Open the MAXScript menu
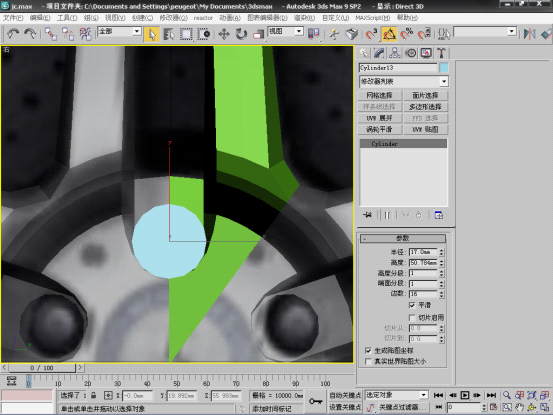Viewport: 553px width, 415px height. (x=372, y=18)
